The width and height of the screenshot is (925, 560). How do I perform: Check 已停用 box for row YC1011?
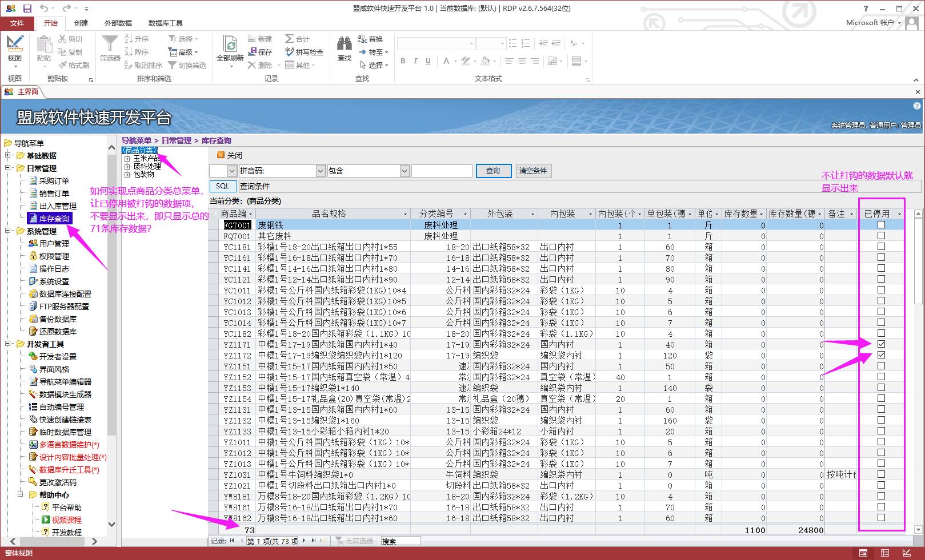pyautogui.click(x=881, y=290)
